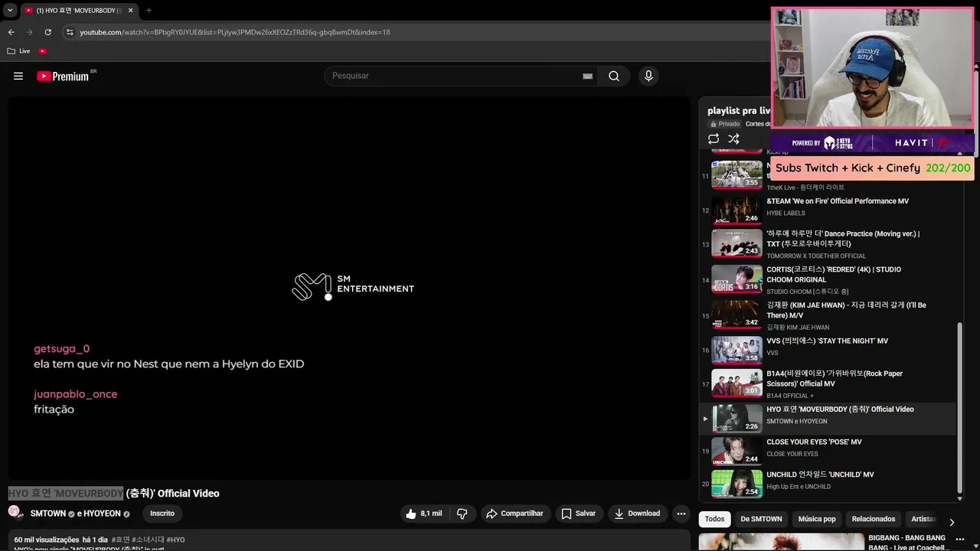Open playlist pra live title

738,111
